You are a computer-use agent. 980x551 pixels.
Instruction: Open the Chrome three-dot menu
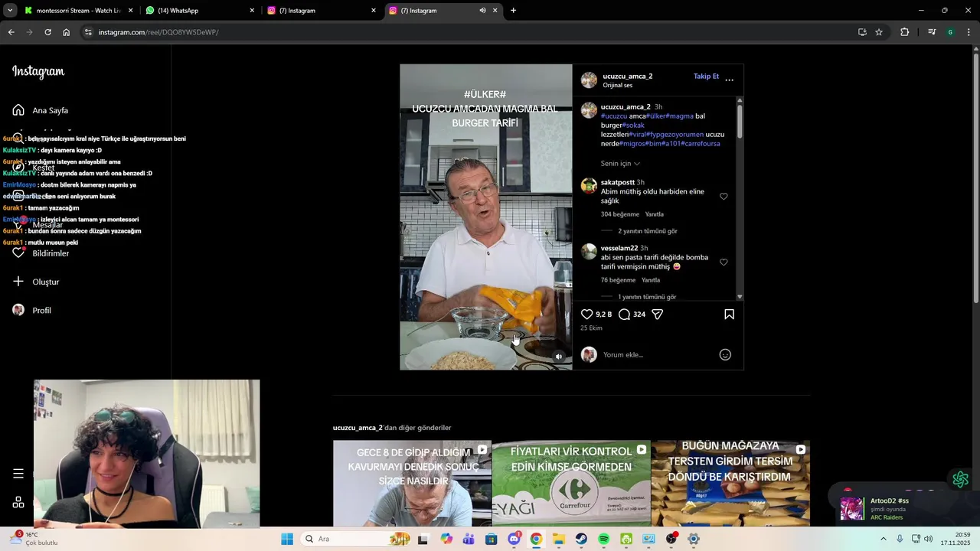(969, 32)
